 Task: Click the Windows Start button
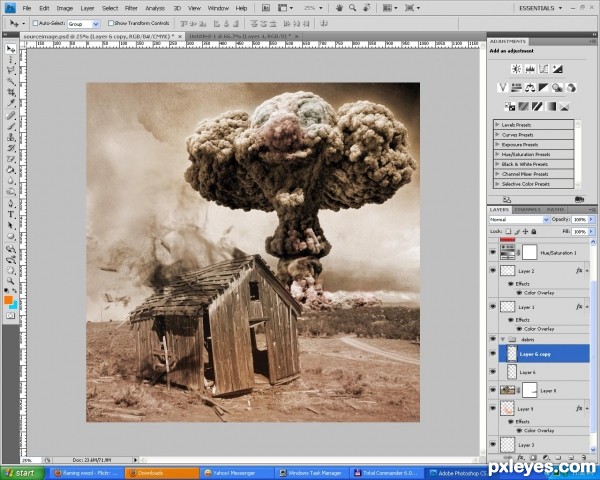click(x=20, y=473)
